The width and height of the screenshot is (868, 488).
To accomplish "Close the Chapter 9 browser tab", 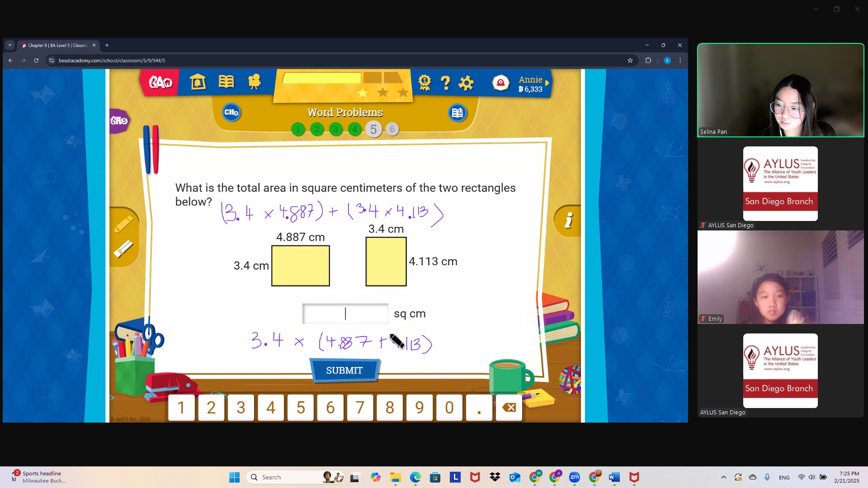I will [94, 45].
